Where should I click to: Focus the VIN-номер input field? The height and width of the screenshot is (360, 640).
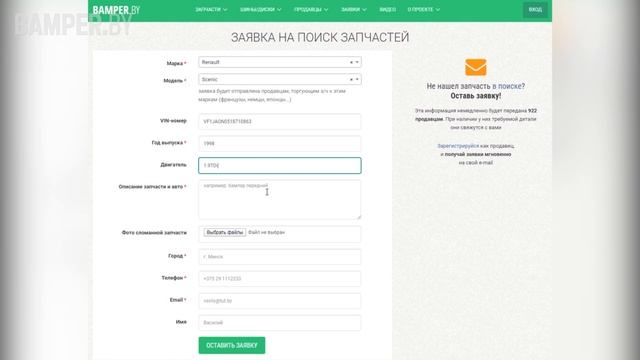[280, 122]
